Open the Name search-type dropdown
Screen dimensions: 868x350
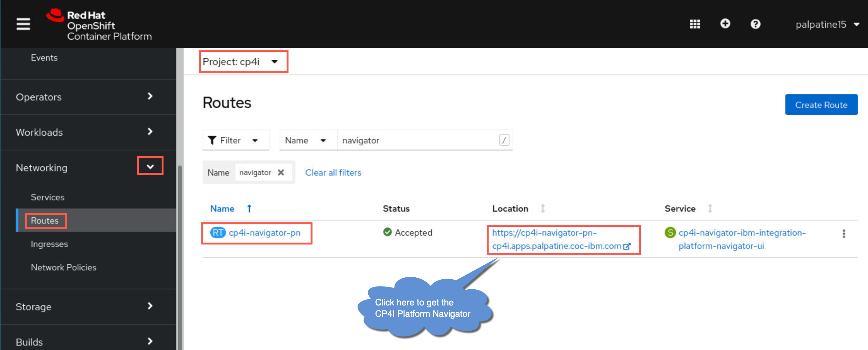(x=308, y=140)
